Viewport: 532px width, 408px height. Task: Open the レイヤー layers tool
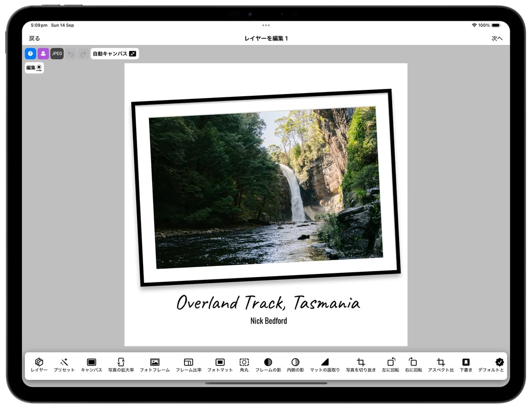tap(39, 365)
